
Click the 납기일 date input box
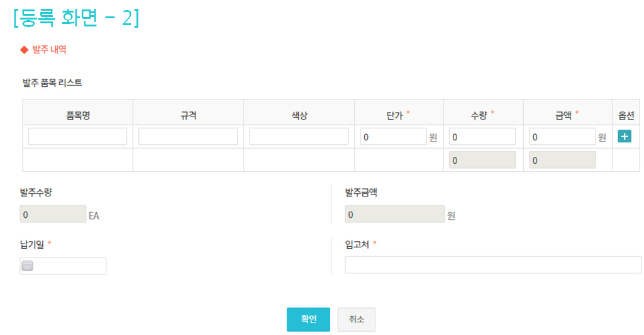(x=69, y=266)
